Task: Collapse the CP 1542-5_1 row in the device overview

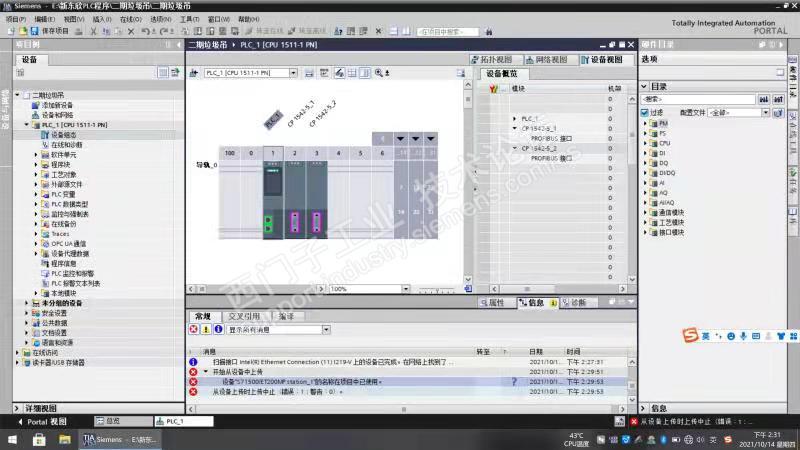Action: click(514, 129)
